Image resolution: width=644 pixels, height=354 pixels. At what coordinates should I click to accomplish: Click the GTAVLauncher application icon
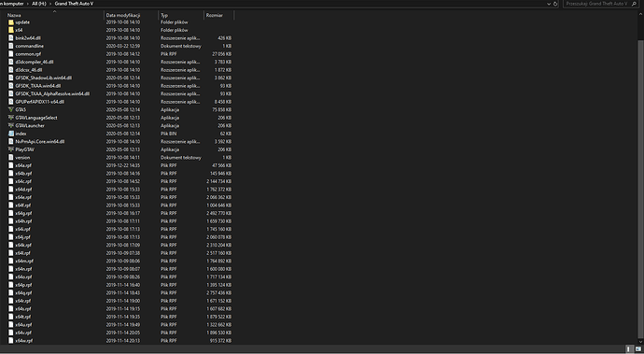(11, 126)
